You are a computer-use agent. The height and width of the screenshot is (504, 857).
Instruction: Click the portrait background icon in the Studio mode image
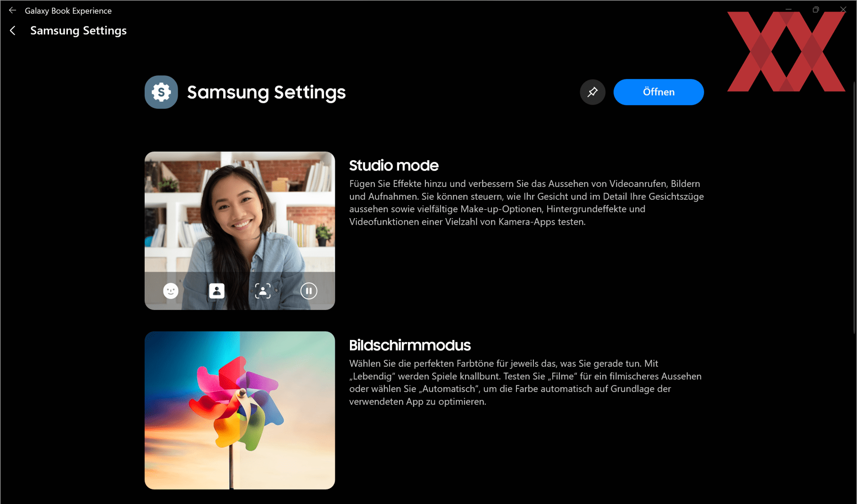(x=217, y=291)
